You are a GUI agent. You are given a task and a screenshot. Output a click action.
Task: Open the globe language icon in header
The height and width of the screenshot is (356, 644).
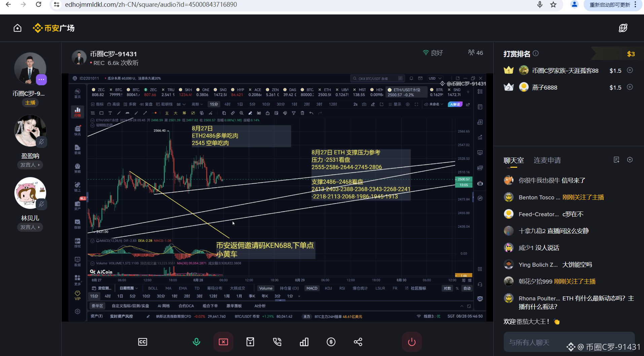(623, 28)
